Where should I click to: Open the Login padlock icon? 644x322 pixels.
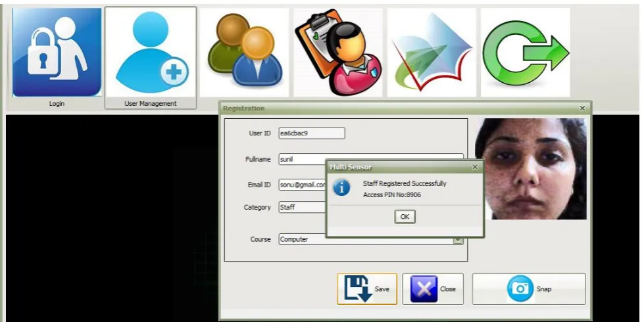(x=57, y=53)
